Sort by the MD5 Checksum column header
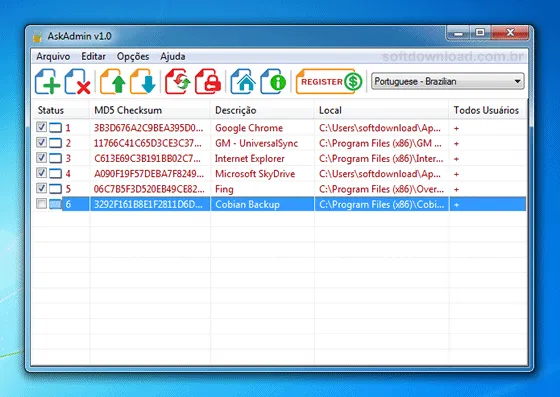 pos(150,110)
